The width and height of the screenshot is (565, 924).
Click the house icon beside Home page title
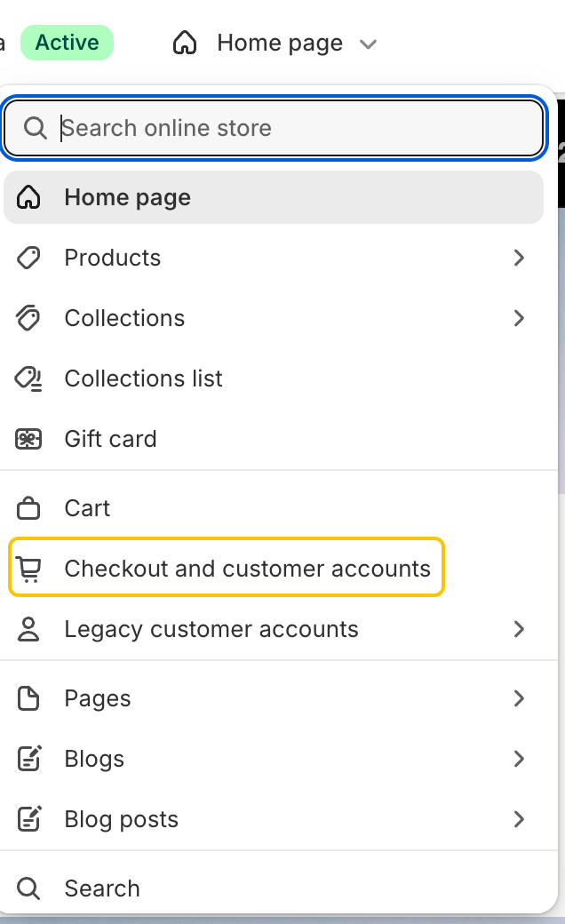pos(185,43)
